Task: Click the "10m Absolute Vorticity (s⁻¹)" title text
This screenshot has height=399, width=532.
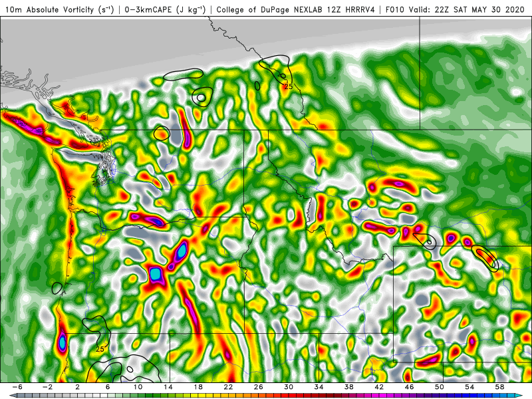Action: point(59,9)
